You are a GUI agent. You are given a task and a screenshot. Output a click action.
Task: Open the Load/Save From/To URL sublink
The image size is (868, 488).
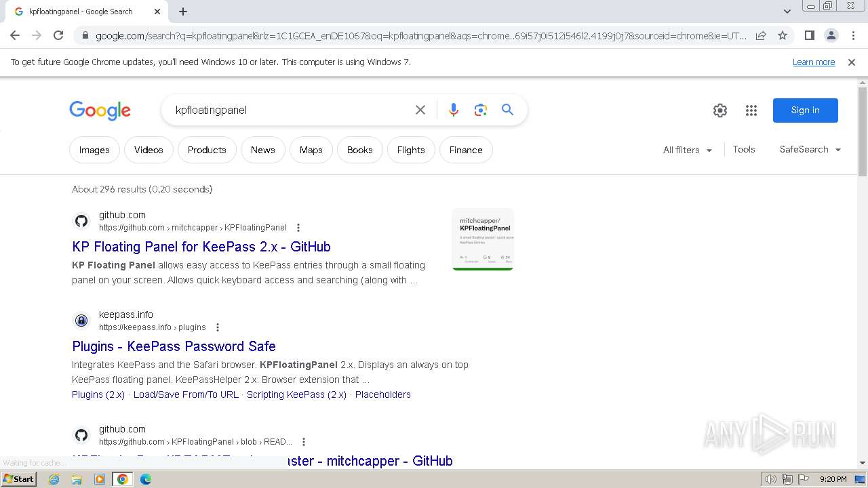click(x=186, y=394)
